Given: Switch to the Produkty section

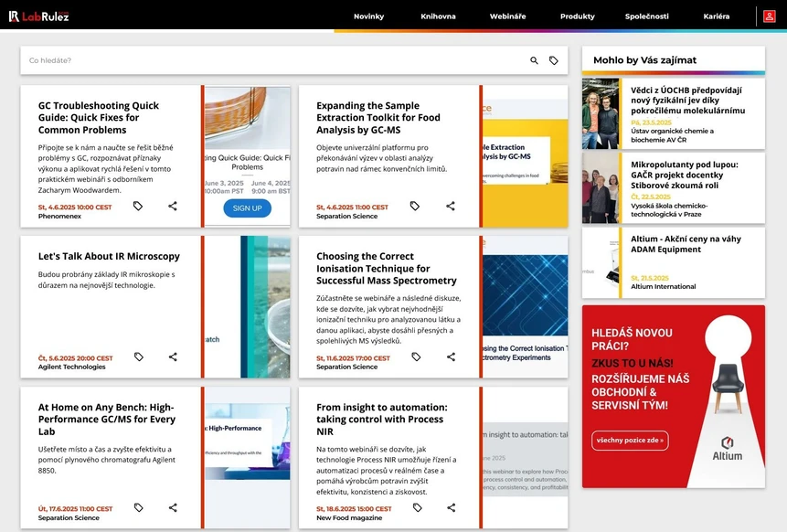Looking at the screenshot, I should point(577,16).
